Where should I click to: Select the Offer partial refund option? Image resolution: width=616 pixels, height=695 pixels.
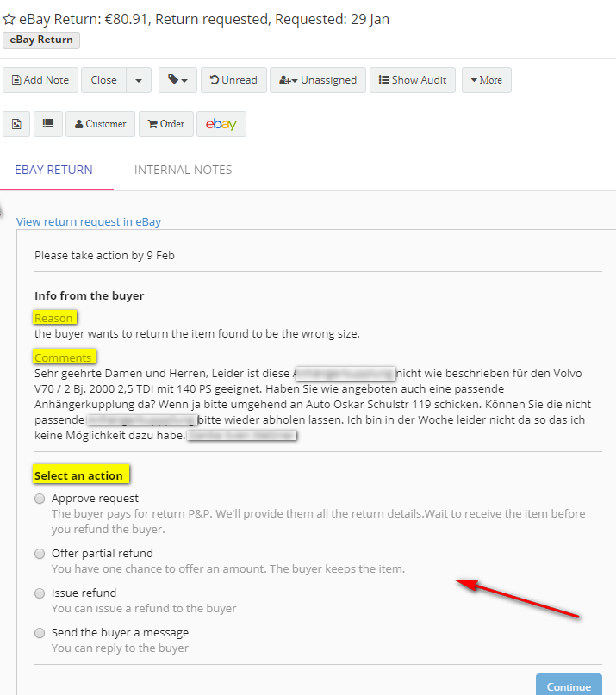point(40,554)
